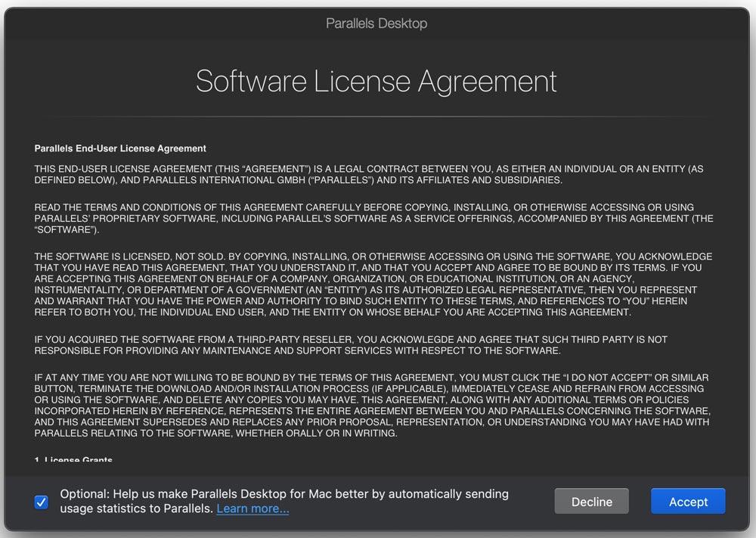Screen dimensions: 756x538
Task: Accept the license agreement
Action: pyautogui.click(x=688, y=502)
